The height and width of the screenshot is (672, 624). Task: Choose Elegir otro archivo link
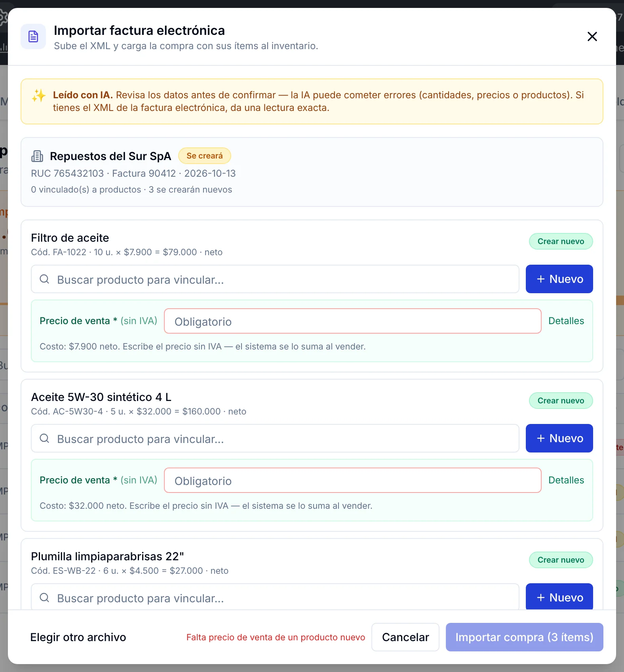[x=78, y=637]
